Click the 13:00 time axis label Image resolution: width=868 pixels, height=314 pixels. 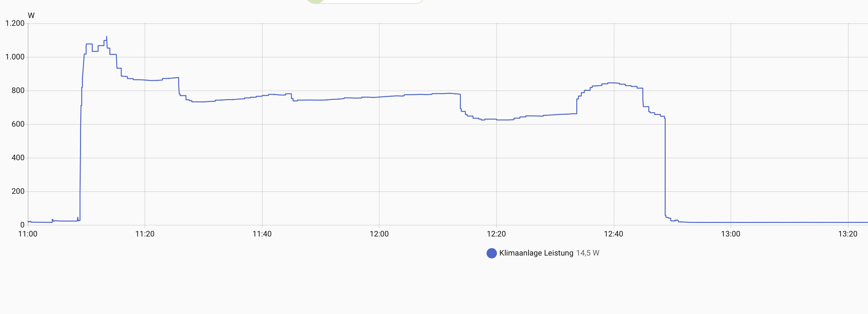[x=731, y=234]
